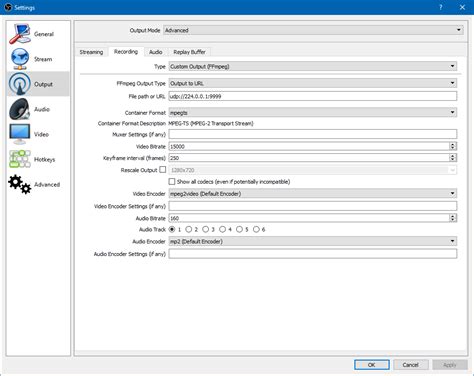Open the Video Encoder dropdown

[313, 193]
